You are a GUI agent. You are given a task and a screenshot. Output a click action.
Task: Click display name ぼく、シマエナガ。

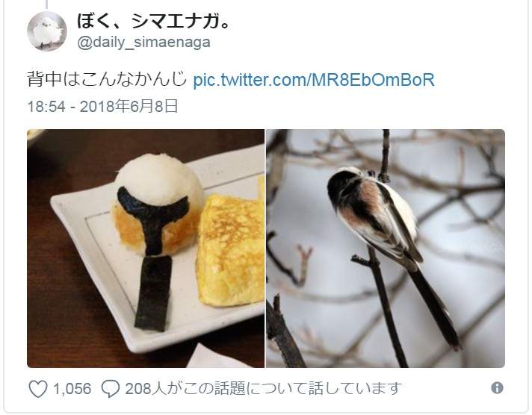[x=153, y=20]
